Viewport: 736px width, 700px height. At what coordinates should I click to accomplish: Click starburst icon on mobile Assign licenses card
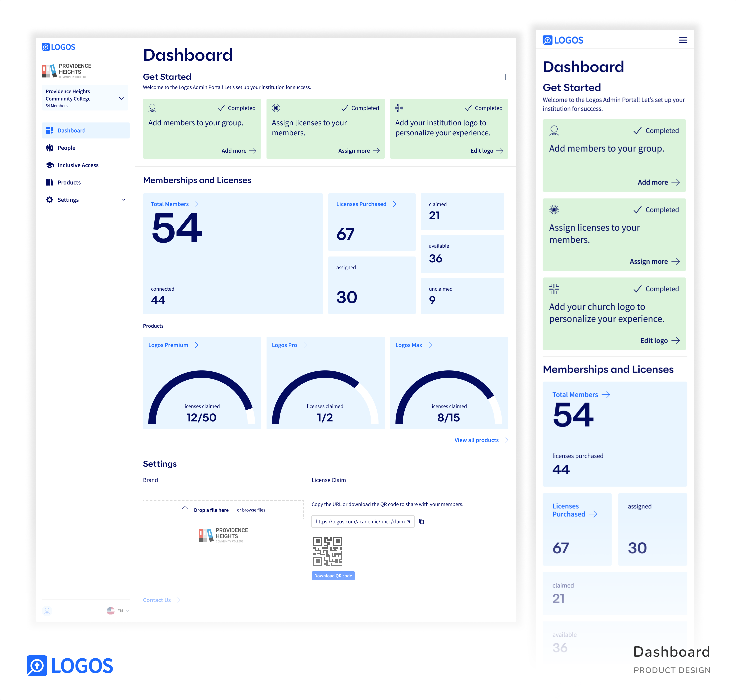554,210
